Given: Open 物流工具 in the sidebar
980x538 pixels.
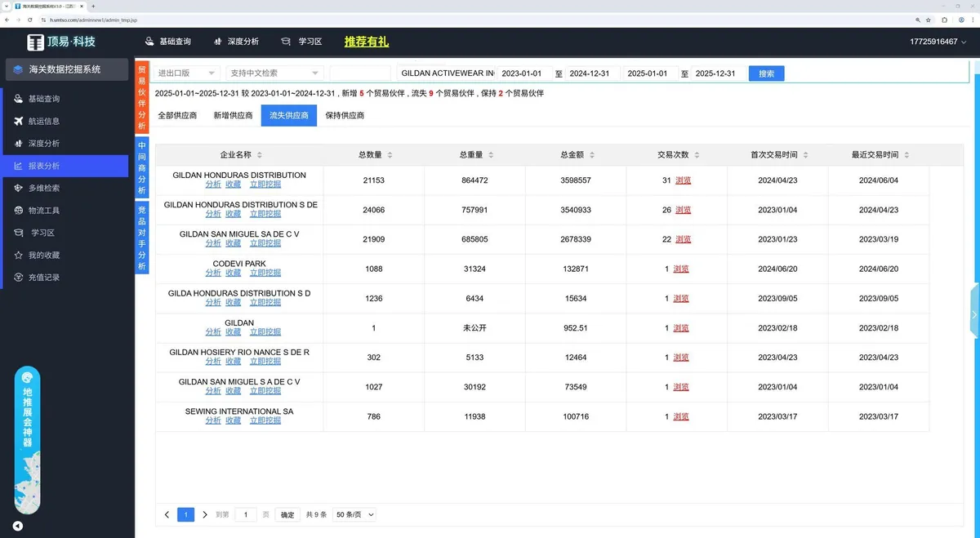Looking at the screenshot, I should click(x=44, y=211).
